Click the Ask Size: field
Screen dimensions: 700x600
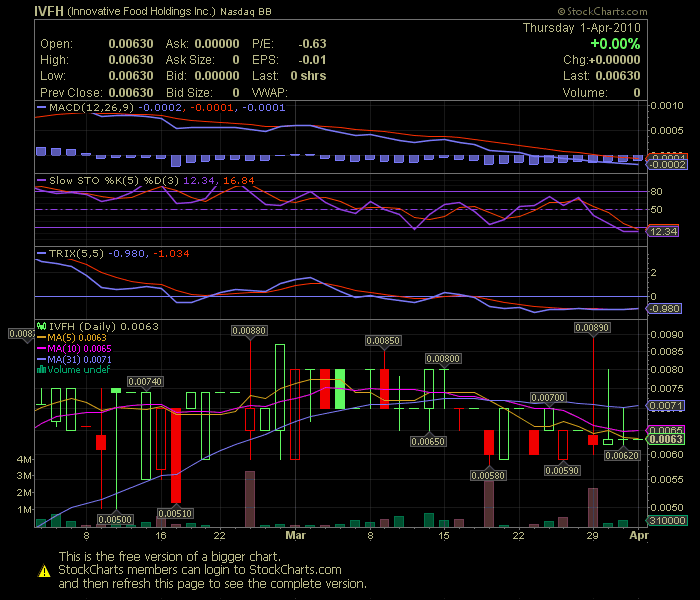202,60
